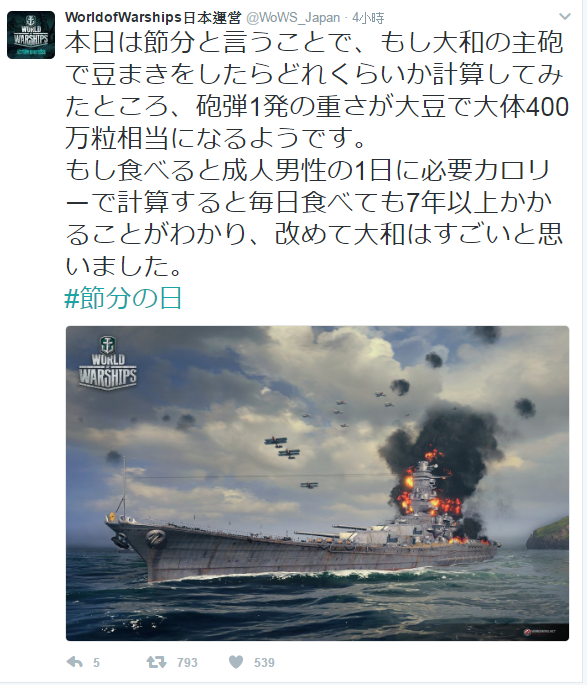Click the Wargaming.net watermark on the image
This screenshot has width=587, height=685.
point(540,631)
